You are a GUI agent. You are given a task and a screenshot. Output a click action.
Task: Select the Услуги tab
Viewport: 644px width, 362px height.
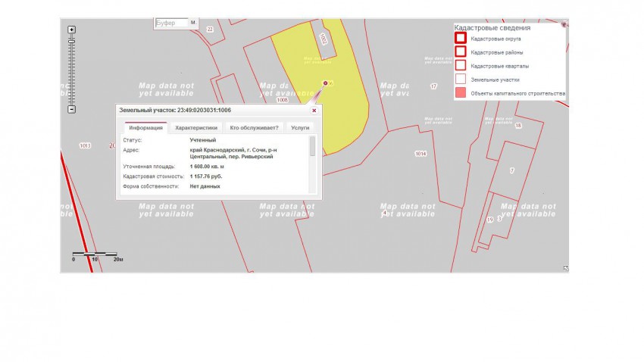coord(300,128)
